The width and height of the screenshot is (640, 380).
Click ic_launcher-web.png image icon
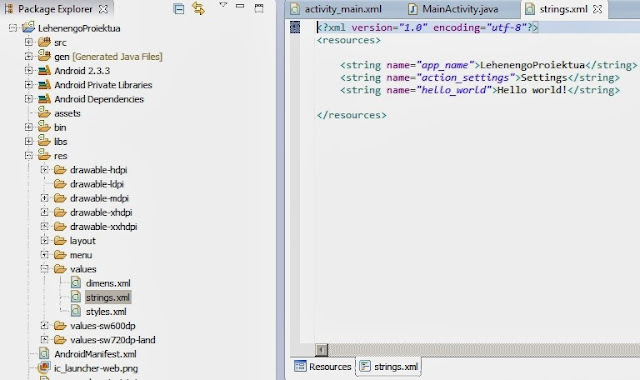click(x=44, y=367)
